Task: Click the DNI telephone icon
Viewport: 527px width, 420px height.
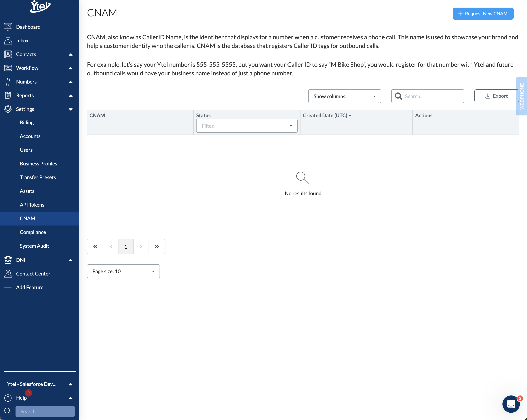Action: point(8,260)
